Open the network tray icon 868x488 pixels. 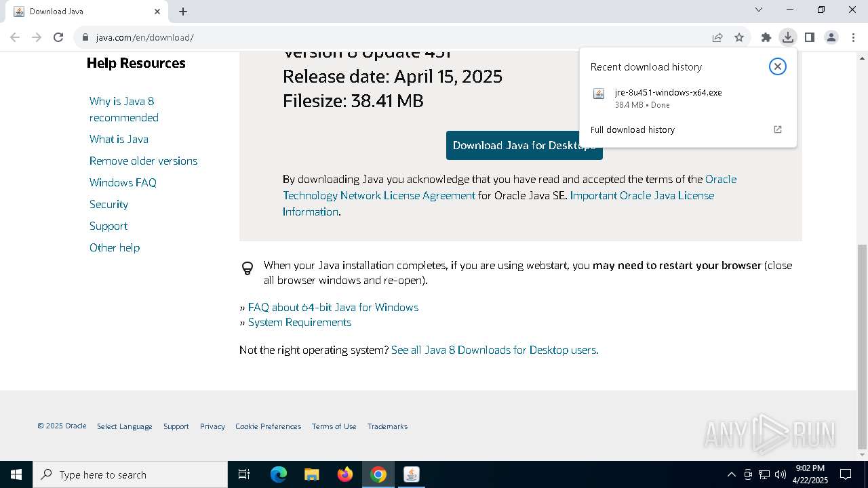764,474
